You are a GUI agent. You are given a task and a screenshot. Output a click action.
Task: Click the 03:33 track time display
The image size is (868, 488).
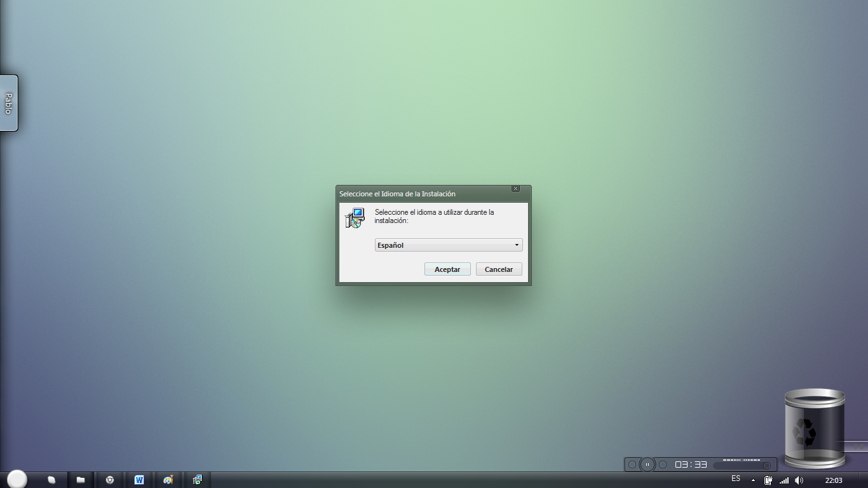(x=691, y=464)
